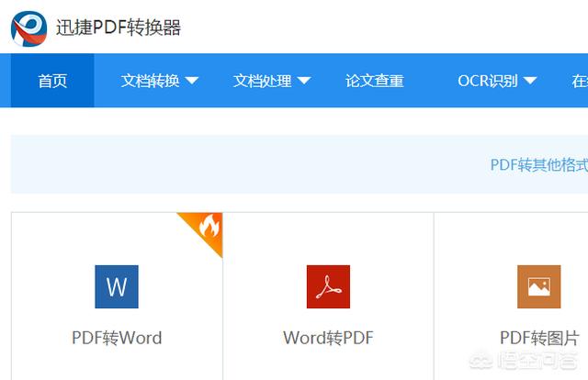Open the 论文查重 page

tap(374, 81)
